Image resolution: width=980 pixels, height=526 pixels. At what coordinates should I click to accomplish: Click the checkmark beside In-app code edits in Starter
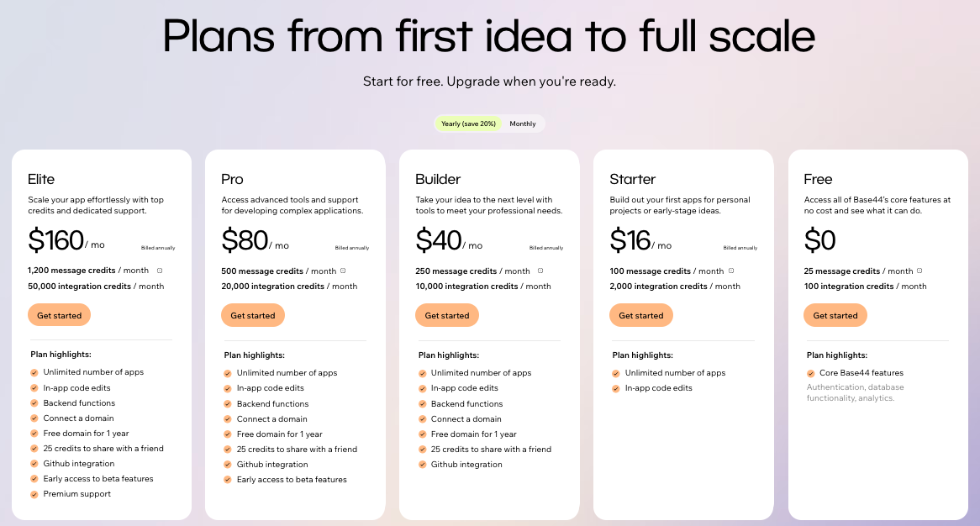[614, 387]
